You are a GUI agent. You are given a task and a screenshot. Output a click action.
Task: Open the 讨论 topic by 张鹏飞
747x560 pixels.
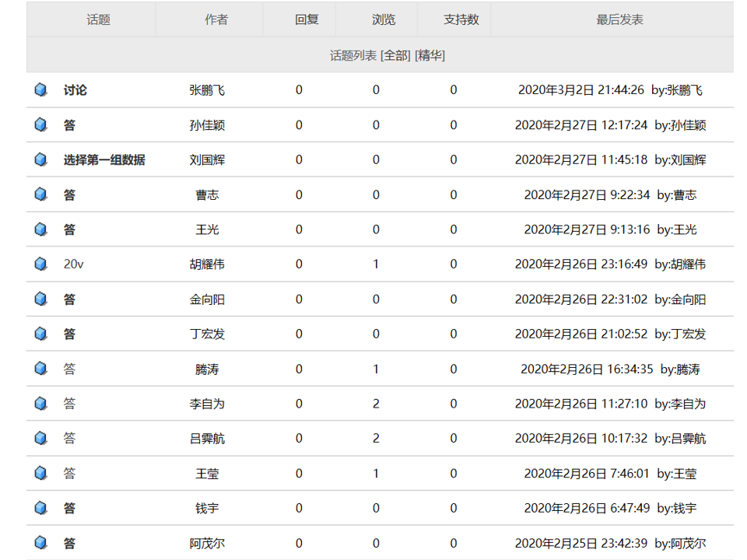pyautogui.click(x=75, y=90)
